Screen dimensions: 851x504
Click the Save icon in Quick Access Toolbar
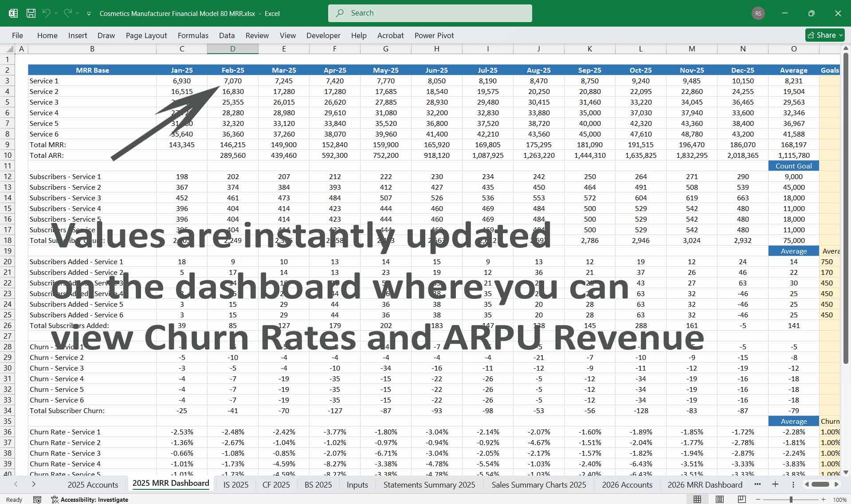coord(31,13)
